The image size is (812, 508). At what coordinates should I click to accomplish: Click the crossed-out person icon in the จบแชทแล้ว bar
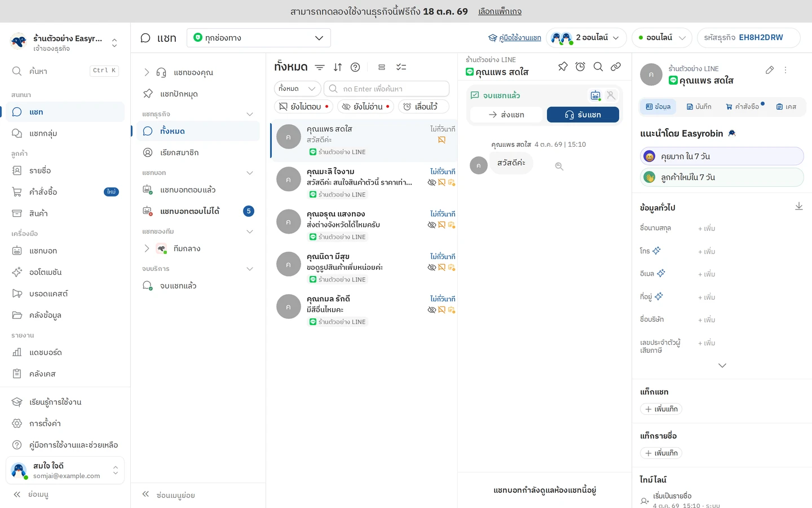pyautogui.click(x=611, y=95)
